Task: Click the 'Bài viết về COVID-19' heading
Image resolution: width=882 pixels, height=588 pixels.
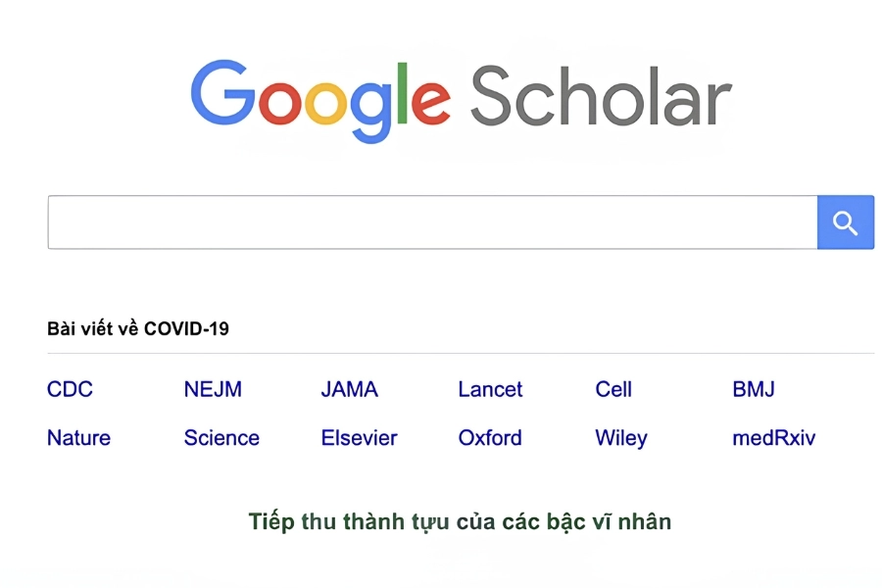Action: pos(137,328)
